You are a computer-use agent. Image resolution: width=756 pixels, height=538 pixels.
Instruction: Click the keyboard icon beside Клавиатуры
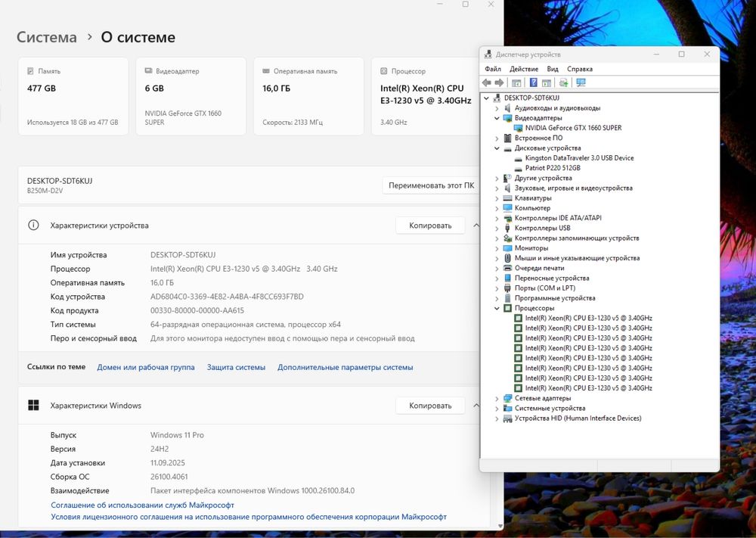[x=507, y=197]
